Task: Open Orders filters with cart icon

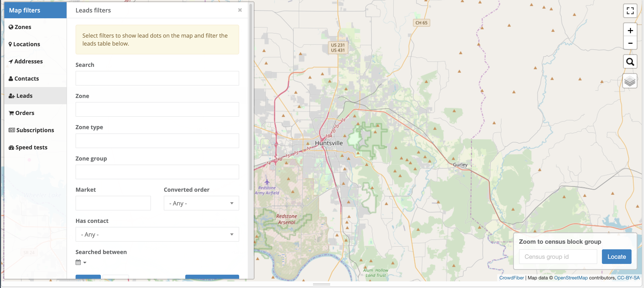Action: click(21, 113)
